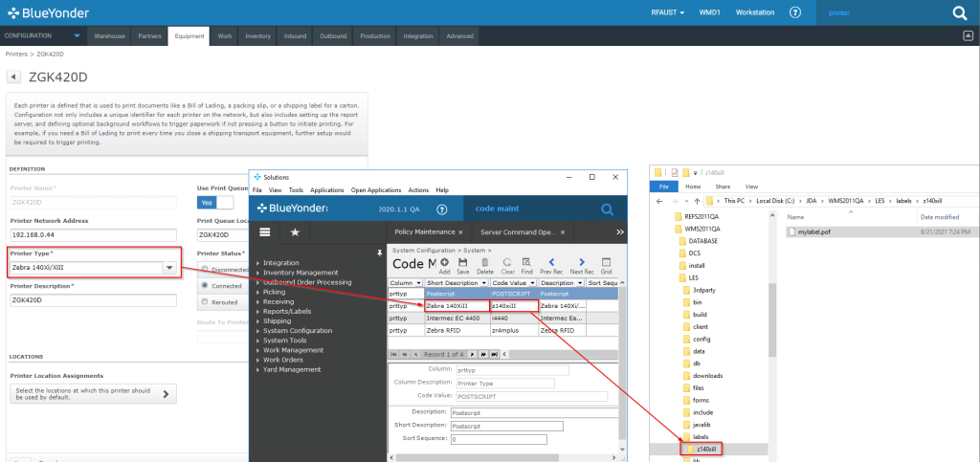
Task: Click the Find icon in Code Maintenance toolbar
Action: click(527, 263)
